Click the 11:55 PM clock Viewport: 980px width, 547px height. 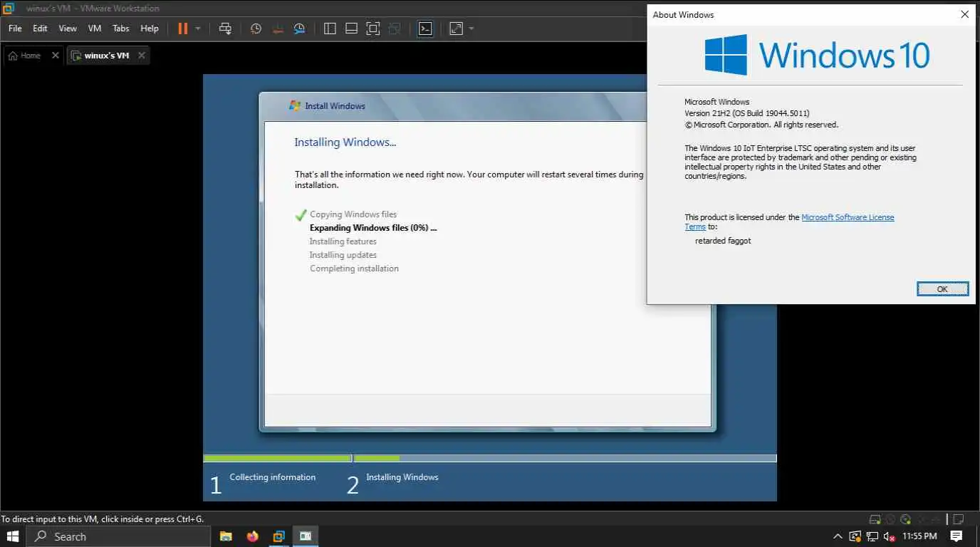pos(919,536)
